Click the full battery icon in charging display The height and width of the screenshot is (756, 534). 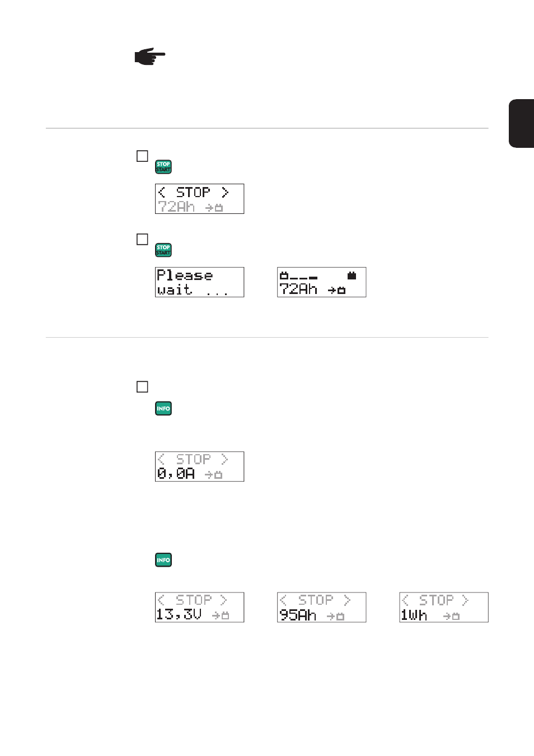(x=352, y=276)
